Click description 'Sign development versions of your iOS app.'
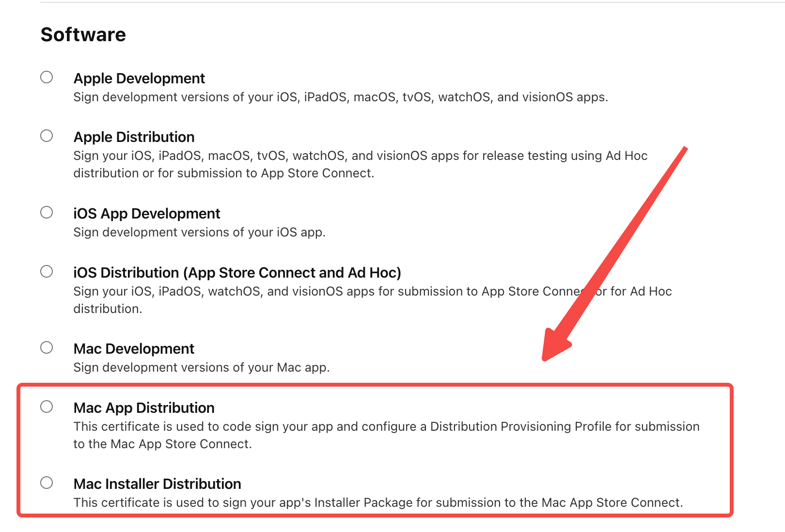 tap(199, 232)
